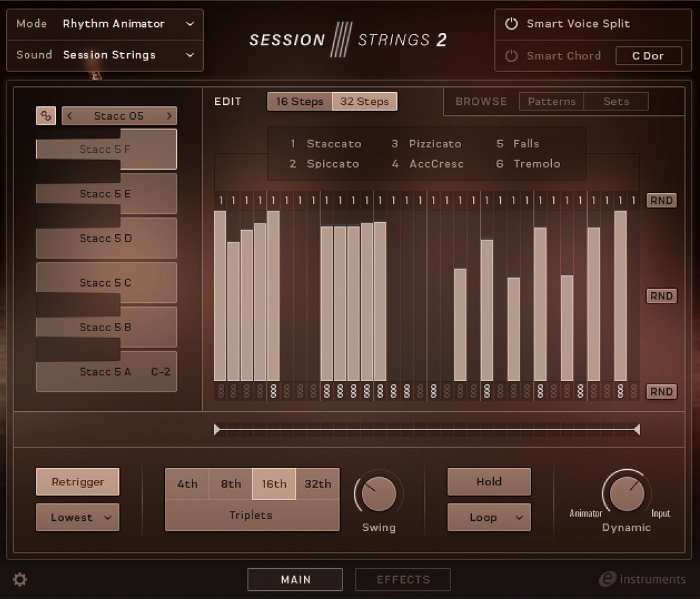Go to next pattern with right arrow

(x=169, y=116)
